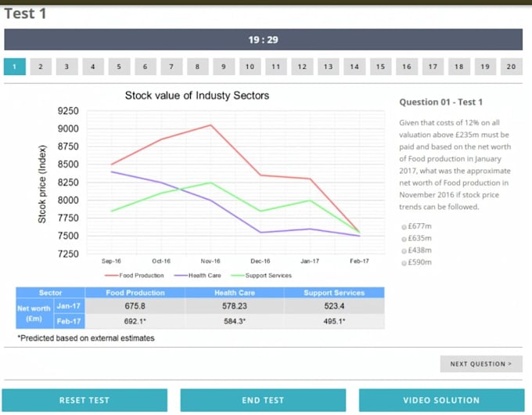Click the Support Services legend entry
Screen dimensions: 532x415
pos(261,276)
